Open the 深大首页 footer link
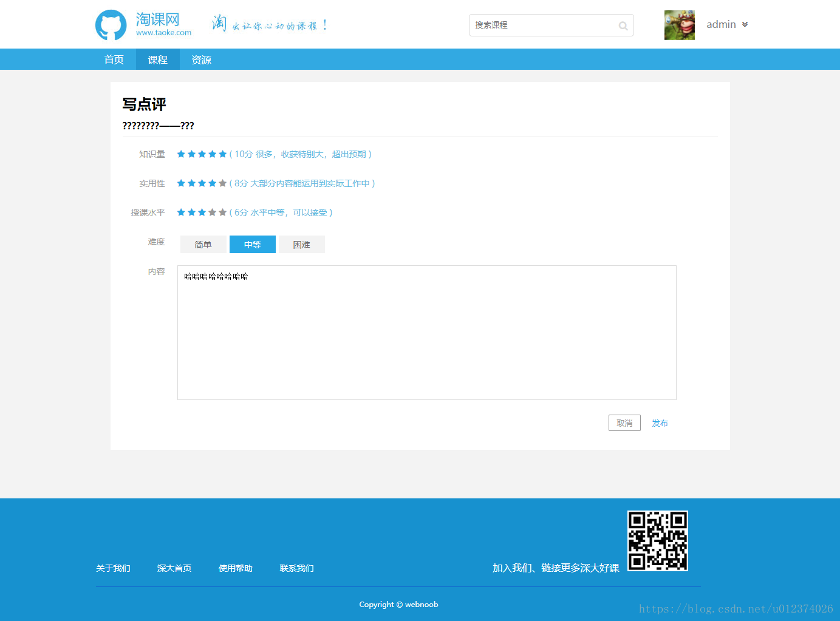The height and width of the screenshot is (621, 840). click(174, 568)
